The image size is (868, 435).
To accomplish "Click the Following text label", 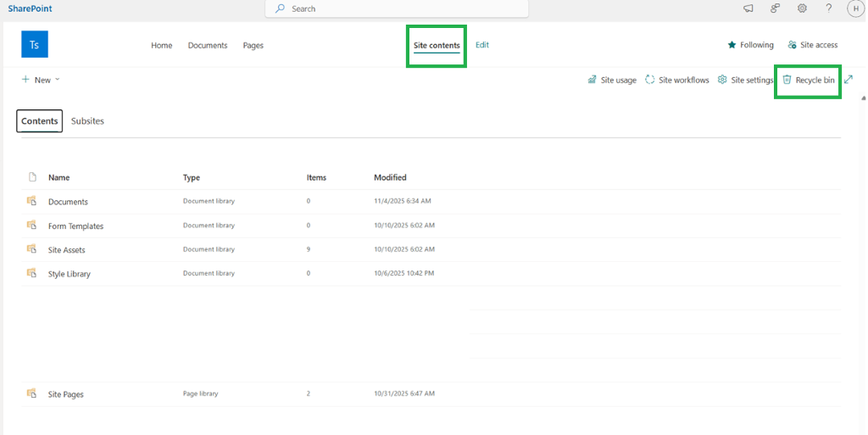I will point(757,45).
